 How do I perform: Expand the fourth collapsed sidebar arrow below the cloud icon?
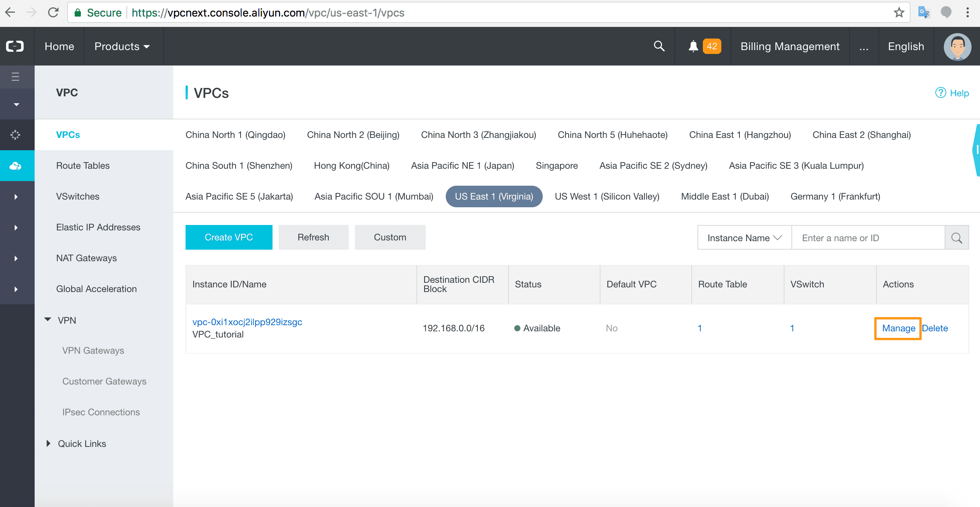tap(16, 289)
